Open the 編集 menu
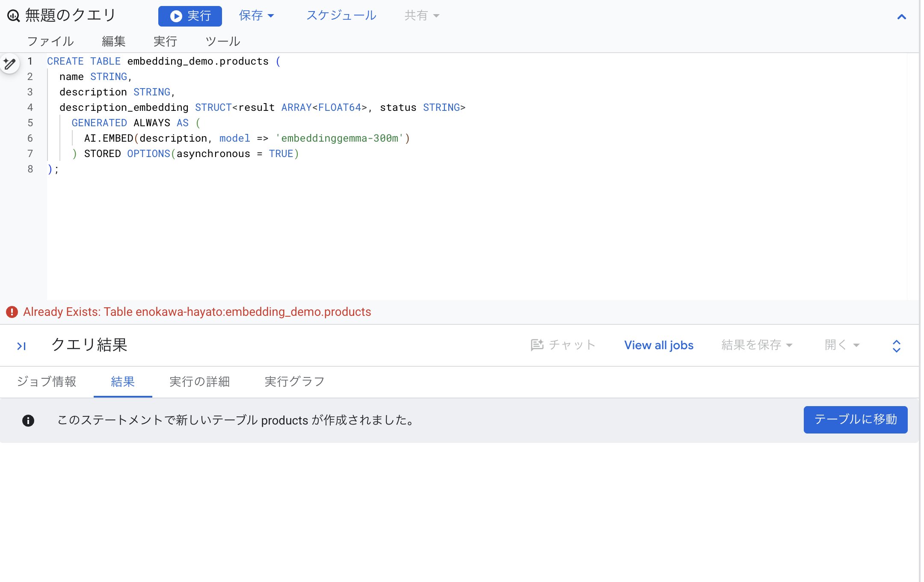Screen dimensions: 924x582 (114, 42)
